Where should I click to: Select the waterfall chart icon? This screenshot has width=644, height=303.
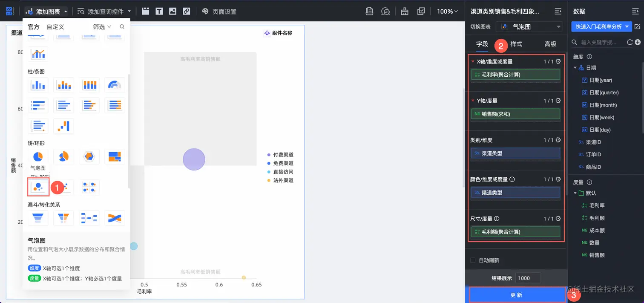63,126
